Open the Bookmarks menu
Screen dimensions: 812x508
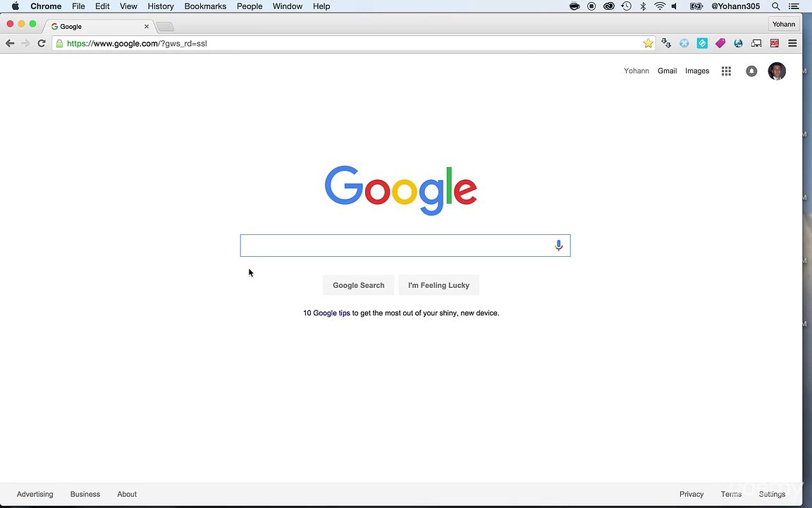tap(206, 6)
